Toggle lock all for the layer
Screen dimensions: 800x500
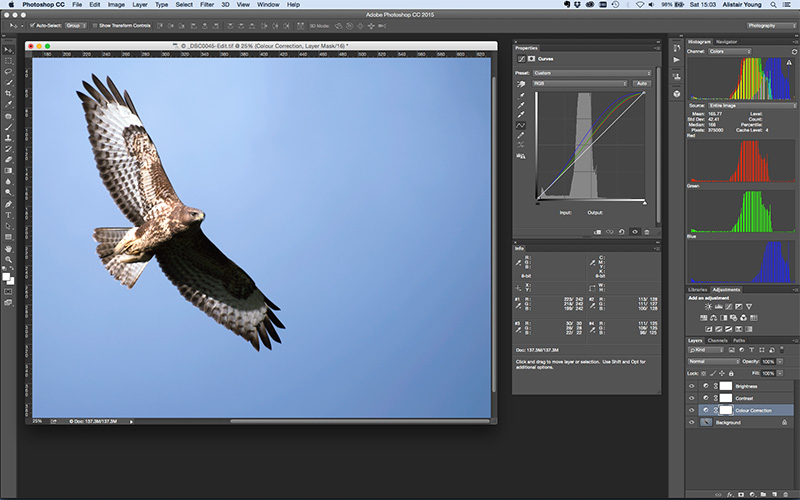click(x=731, y=373)
